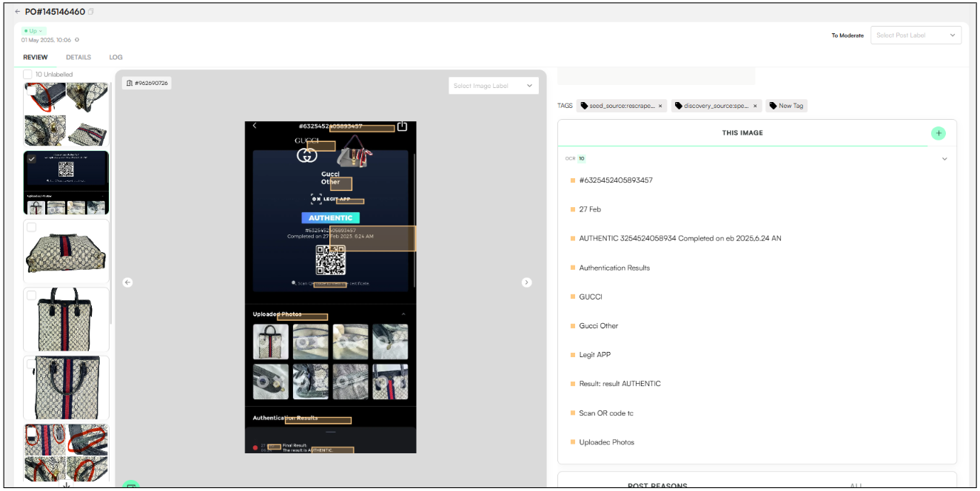Select the OCR row Result: result AUTHENTIC

pos(620,384)
